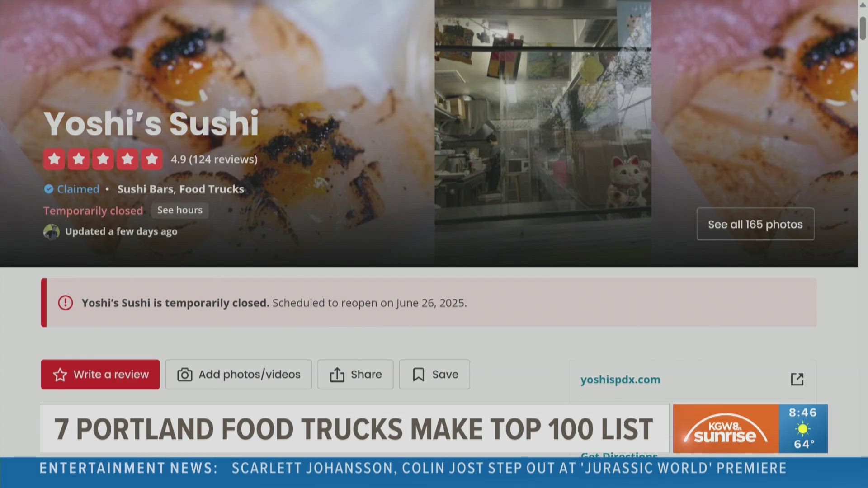Screen dimensions: 868x488
Task: Click the camera icon on Add photos/videos
Action: point(184,375)
